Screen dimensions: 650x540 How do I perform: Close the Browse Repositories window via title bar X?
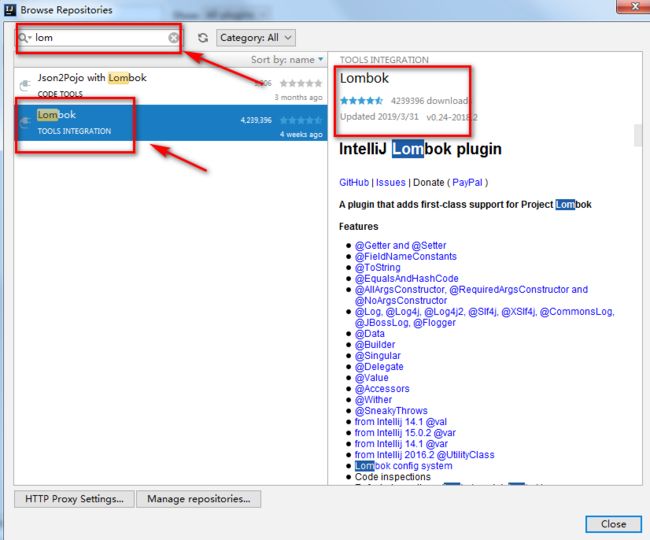pyautogui.click(x=634, y=6)
